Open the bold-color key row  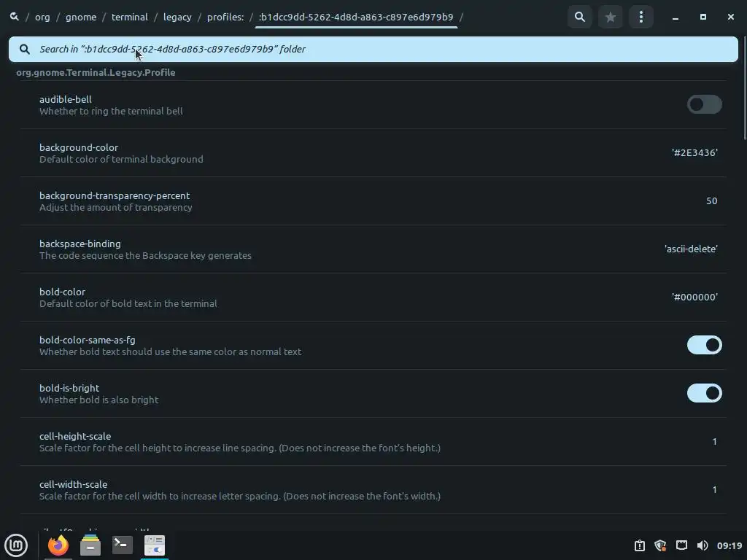[x=373, y=297]
